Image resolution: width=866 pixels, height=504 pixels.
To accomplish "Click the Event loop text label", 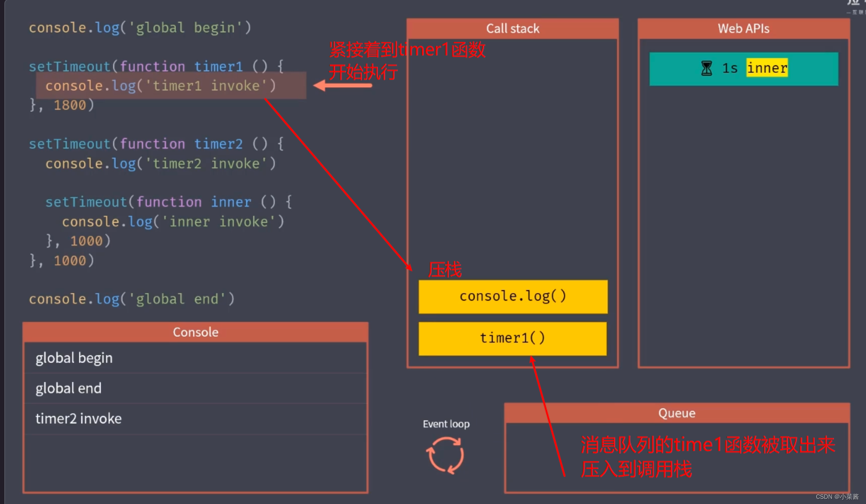I will (446, 424).
